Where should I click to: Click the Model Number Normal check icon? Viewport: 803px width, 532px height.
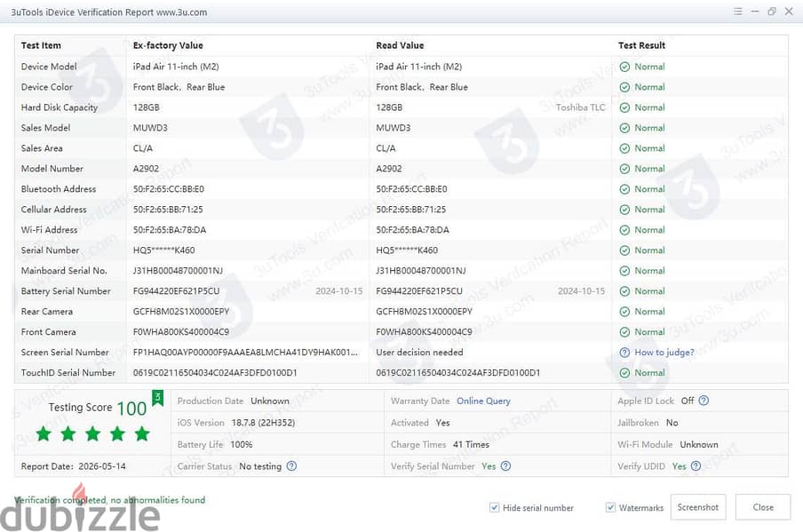(624, 169)
